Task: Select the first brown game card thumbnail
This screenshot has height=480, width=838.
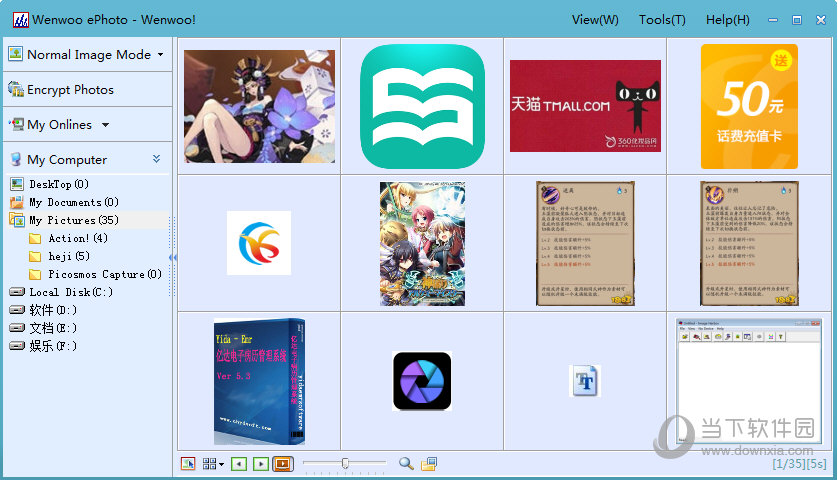Action: pos(585,243)
